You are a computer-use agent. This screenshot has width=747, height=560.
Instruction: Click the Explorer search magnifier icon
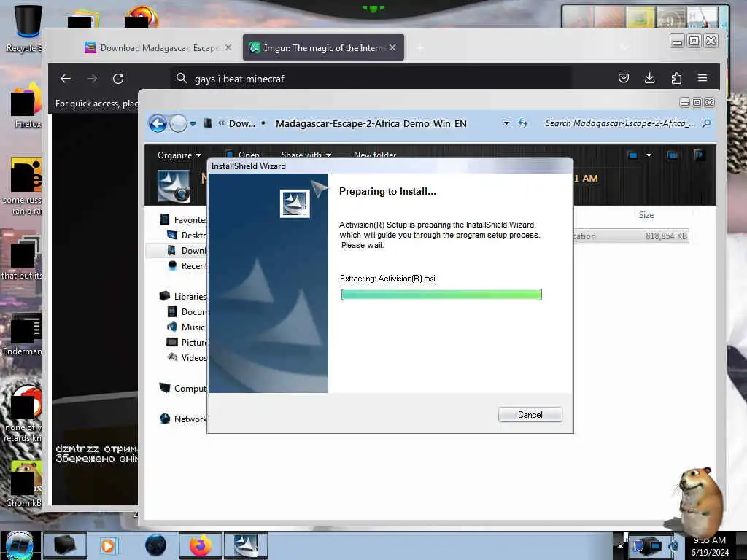pos(706,123)
